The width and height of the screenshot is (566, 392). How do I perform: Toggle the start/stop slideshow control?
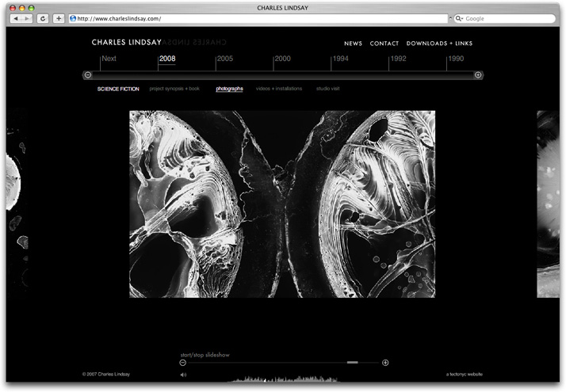click(205, 355)
